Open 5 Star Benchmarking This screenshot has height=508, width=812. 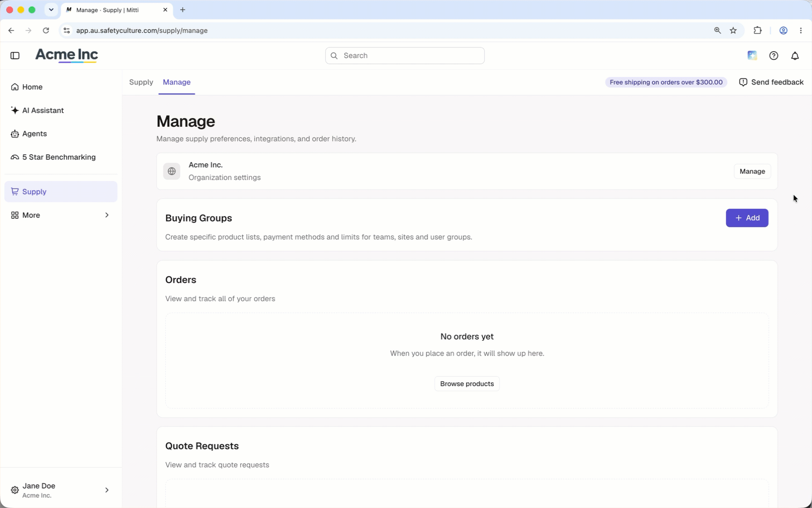point(61,157)
